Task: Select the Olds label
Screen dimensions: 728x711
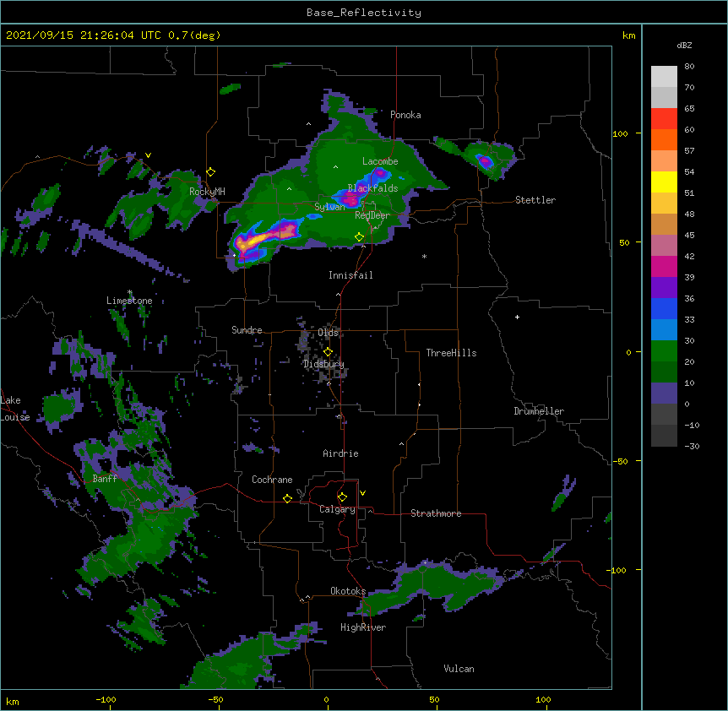Action: [328, 333]
